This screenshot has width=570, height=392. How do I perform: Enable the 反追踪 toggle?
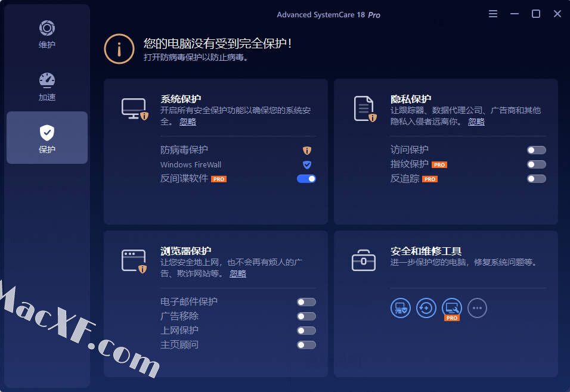[537, 179]
